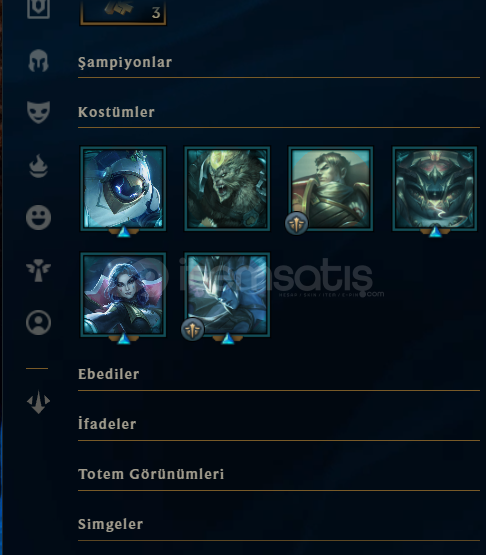
Task: Click legacy badge on Garen skin
Action: (296, 223)
